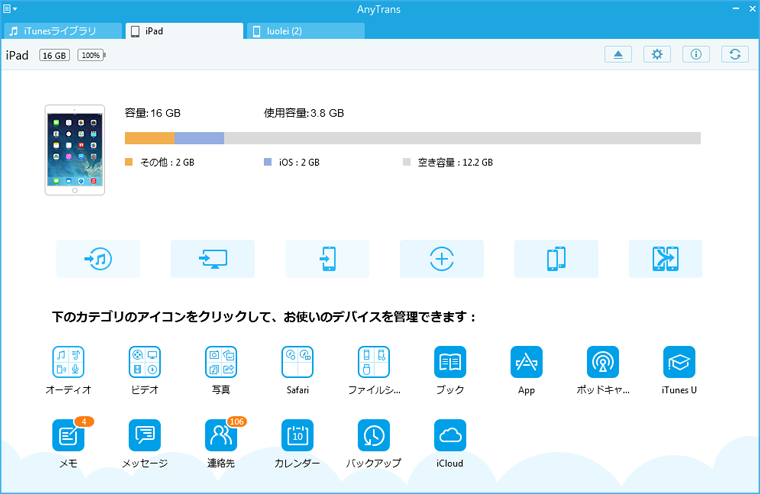This screenshot has height=494, width=760.
Task: Open the Calendar (カレンダー) category
Action: click(297, 435)
